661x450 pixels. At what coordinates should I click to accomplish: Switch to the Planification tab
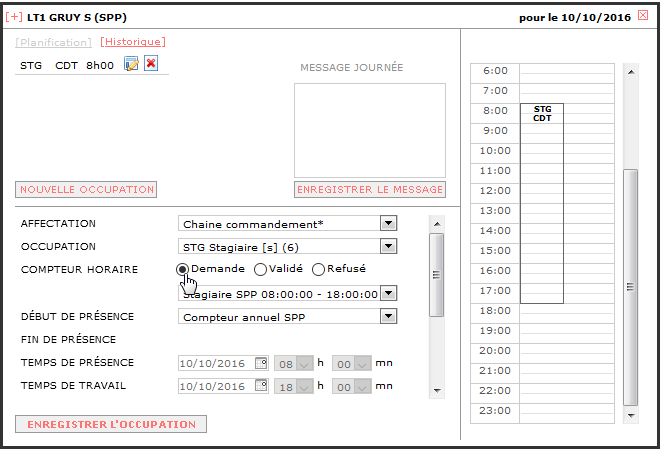[x=54, y=42]
